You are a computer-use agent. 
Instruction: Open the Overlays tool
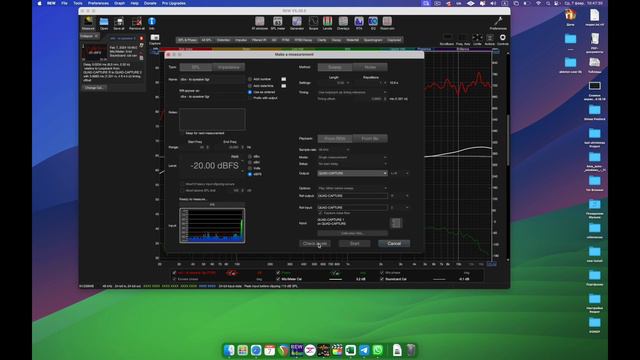[x=343, y=23]
